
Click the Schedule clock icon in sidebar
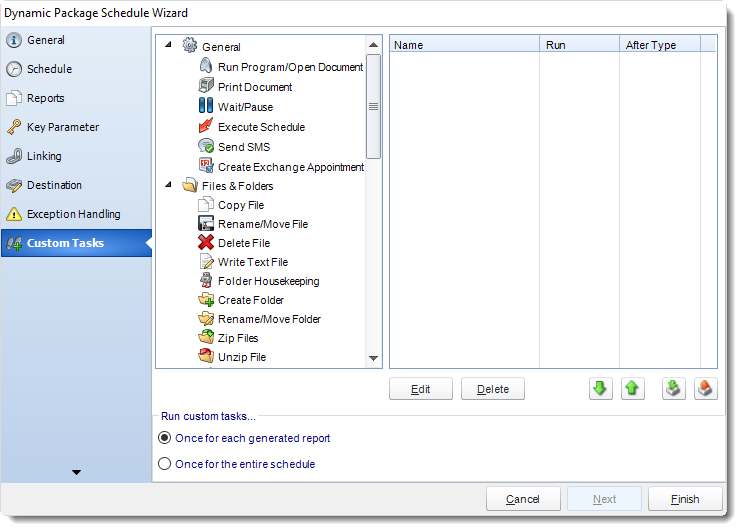pyautogui.click(x=14, y=69)
